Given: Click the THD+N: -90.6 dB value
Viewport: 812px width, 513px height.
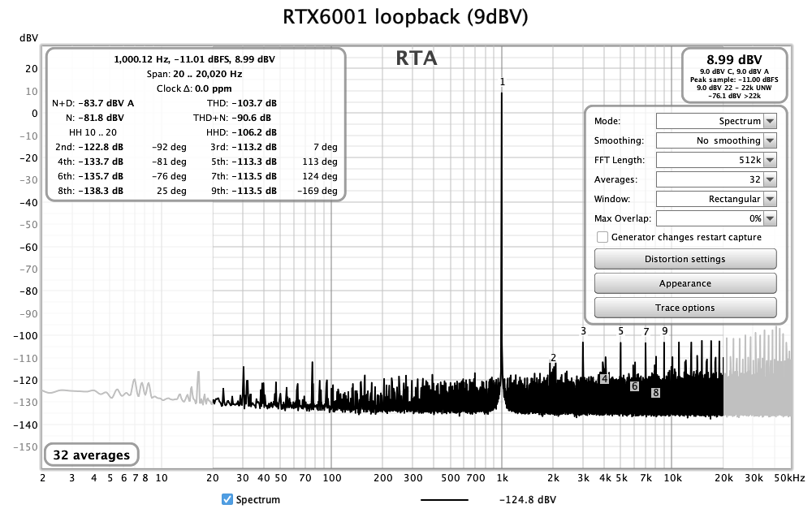Looking at the screenshot, I should (x=232, y=118).
